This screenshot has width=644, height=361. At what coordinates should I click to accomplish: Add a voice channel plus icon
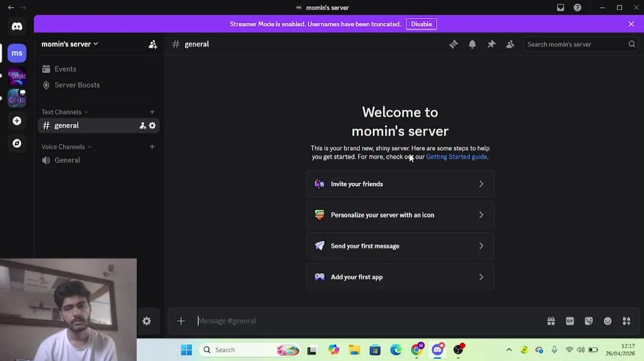coord(152,147)
